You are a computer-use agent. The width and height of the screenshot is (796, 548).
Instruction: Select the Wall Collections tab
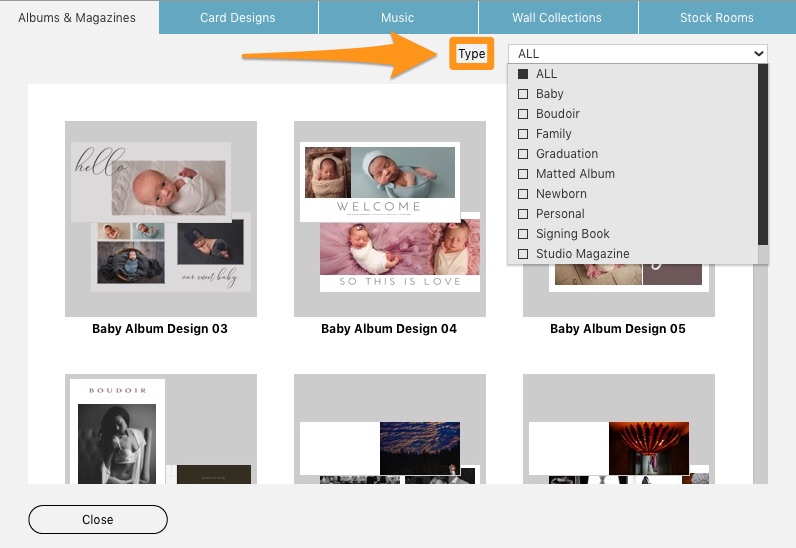pos(557,18)
